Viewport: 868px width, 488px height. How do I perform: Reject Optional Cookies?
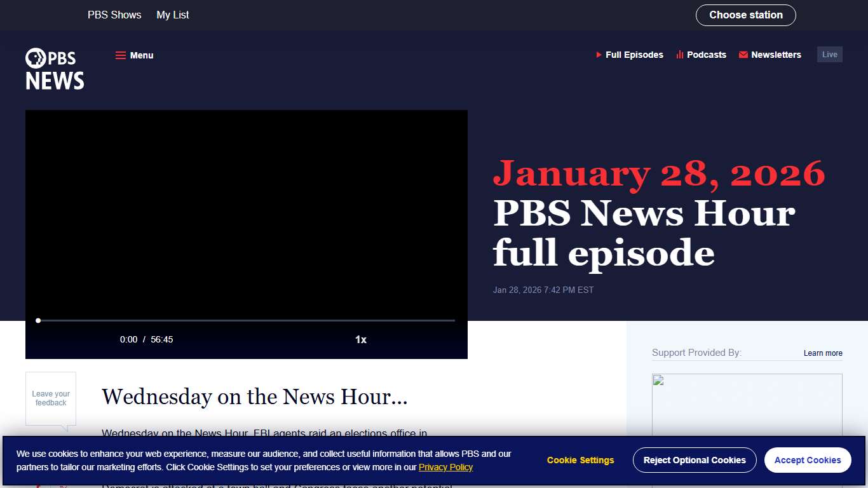pyautogui.click(x=695, y=459)
